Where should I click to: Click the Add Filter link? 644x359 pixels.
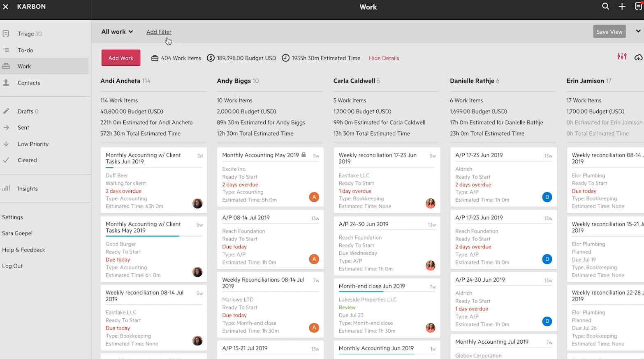click(159, 32)
